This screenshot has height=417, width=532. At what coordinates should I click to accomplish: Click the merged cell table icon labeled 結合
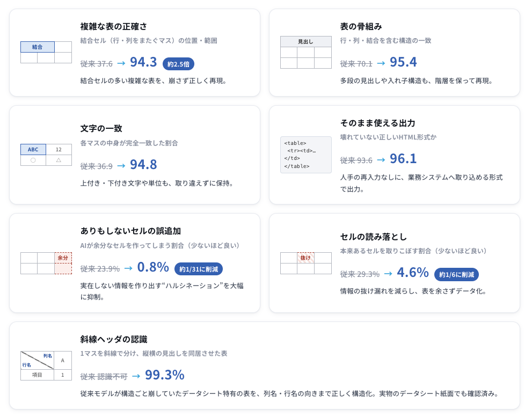[x=46, y=52]
